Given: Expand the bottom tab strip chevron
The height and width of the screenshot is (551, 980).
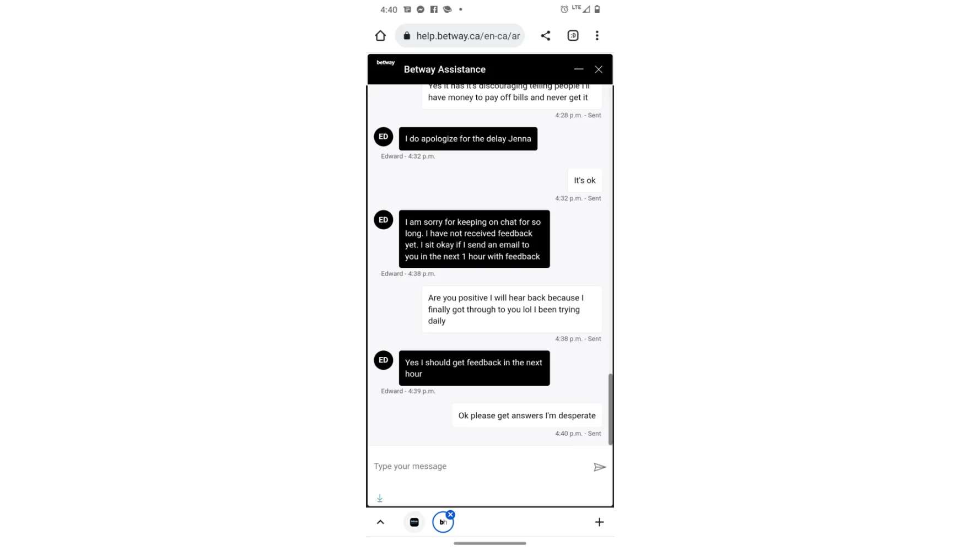Looking at the screenshot, I should click(x=380, y=522).
